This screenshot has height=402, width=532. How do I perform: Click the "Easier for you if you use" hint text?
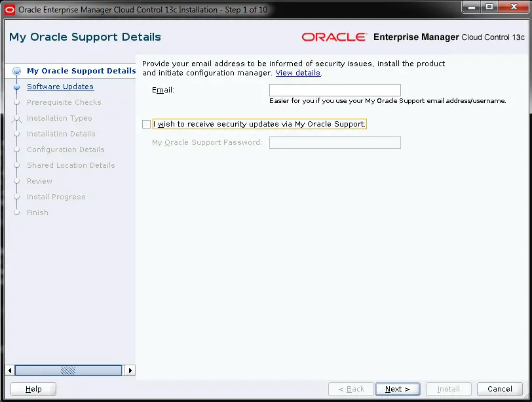[387, 101]
